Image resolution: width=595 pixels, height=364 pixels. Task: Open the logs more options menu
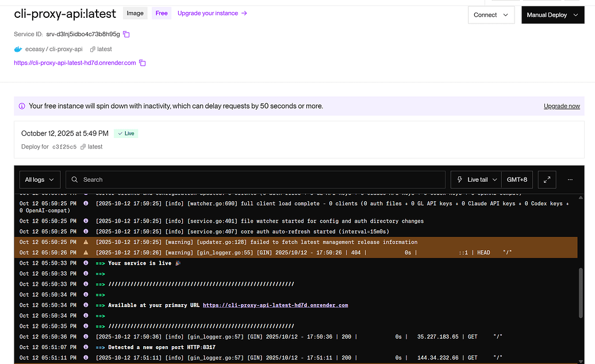pos(570,179)
